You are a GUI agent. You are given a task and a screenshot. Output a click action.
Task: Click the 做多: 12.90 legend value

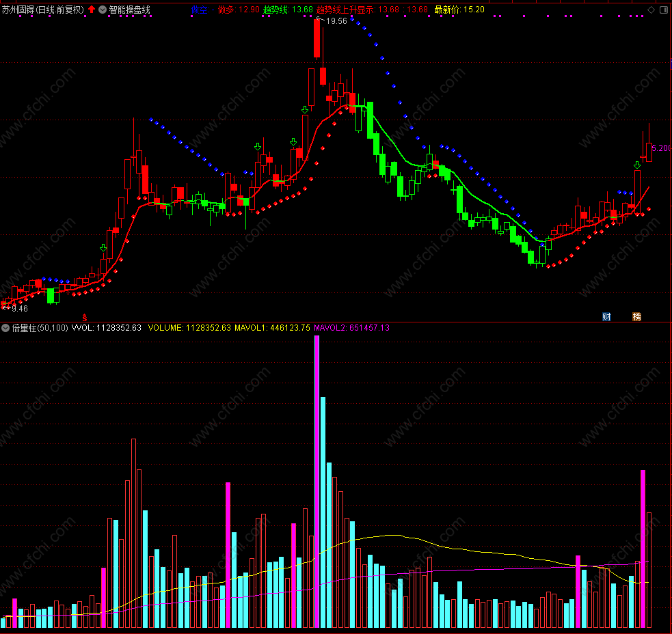coord(239,10)
